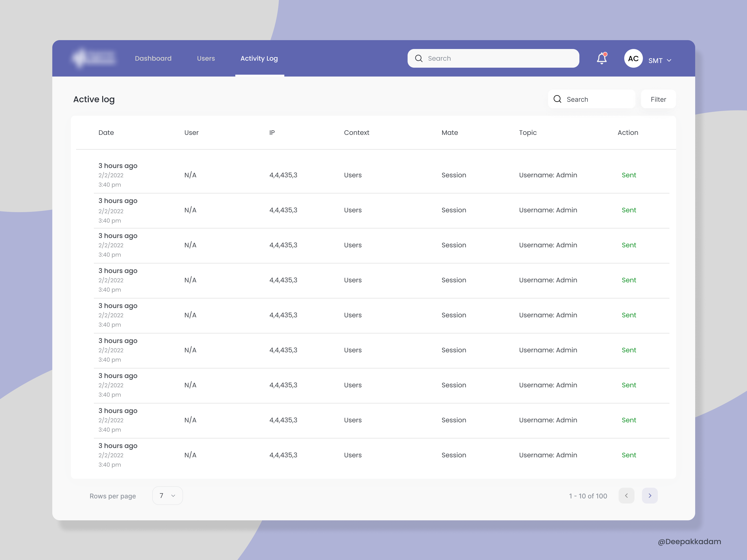Click the IP column header
This screenshot has width=747, height=560.
click(272, 133)
